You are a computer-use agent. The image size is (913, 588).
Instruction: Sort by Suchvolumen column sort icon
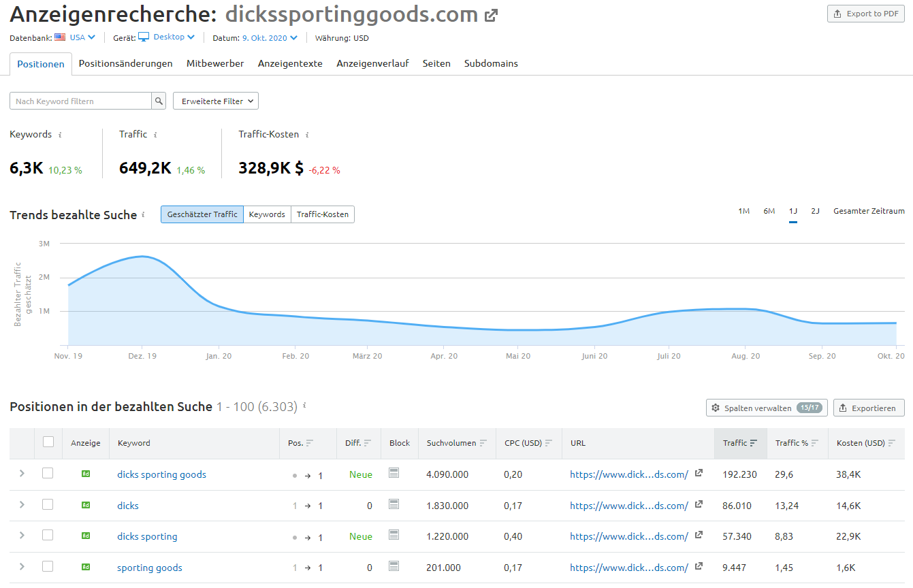click(483, 443)
